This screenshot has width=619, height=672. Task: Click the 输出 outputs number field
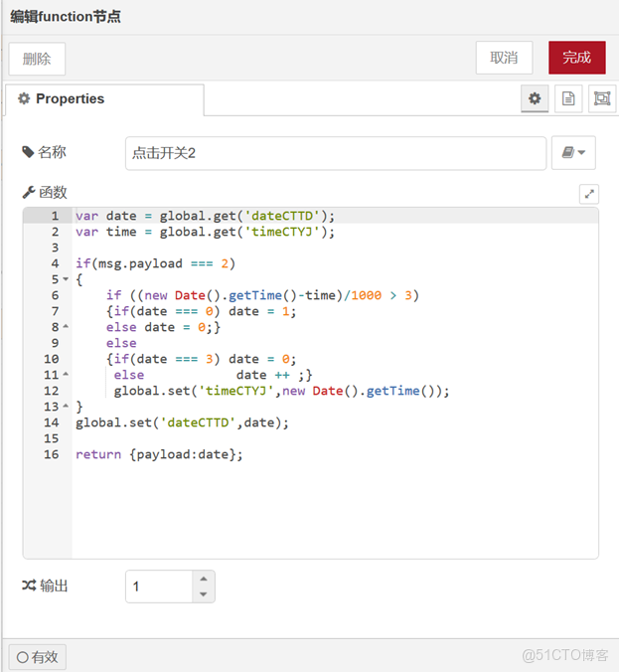[159, 587]
